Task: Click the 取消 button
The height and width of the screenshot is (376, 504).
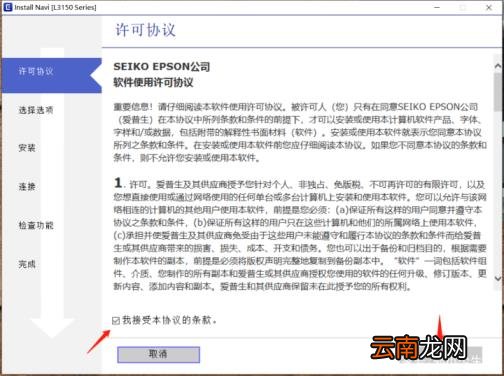Action: point(158,354)
